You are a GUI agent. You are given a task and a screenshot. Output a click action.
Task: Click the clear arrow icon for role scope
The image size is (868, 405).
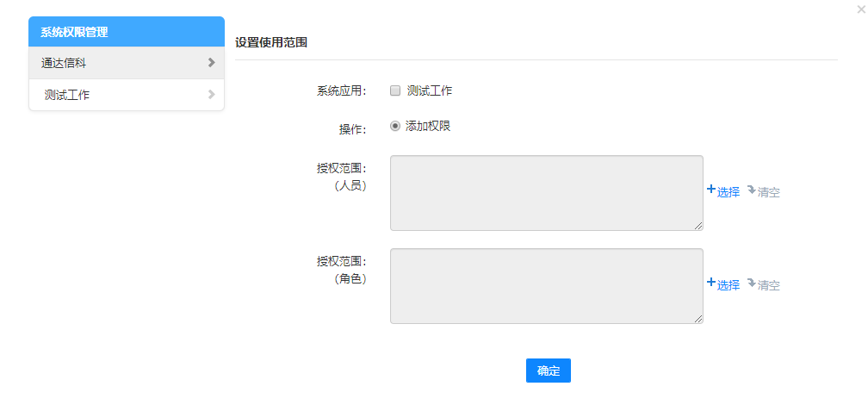[x=751, y=282]
